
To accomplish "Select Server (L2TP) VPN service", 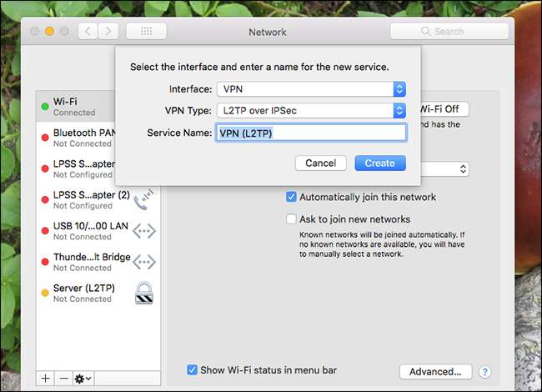I will click(98, 293).
